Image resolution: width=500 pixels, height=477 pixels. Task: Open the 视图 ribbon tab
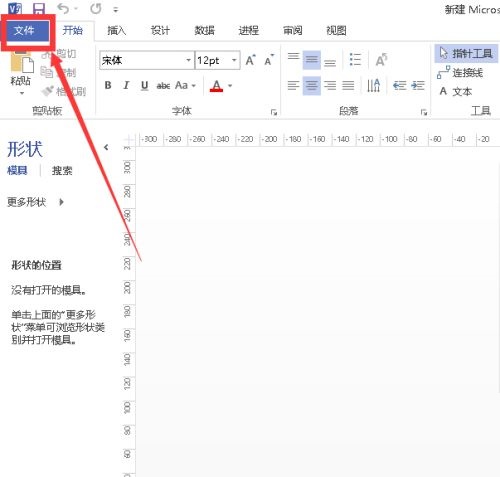click(336, 30)
